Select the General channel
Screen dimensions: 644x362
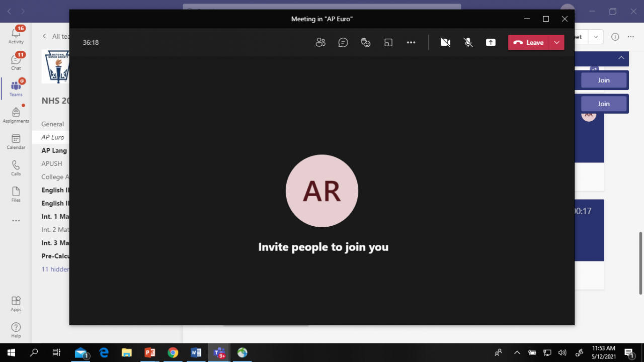click(53, 124)
